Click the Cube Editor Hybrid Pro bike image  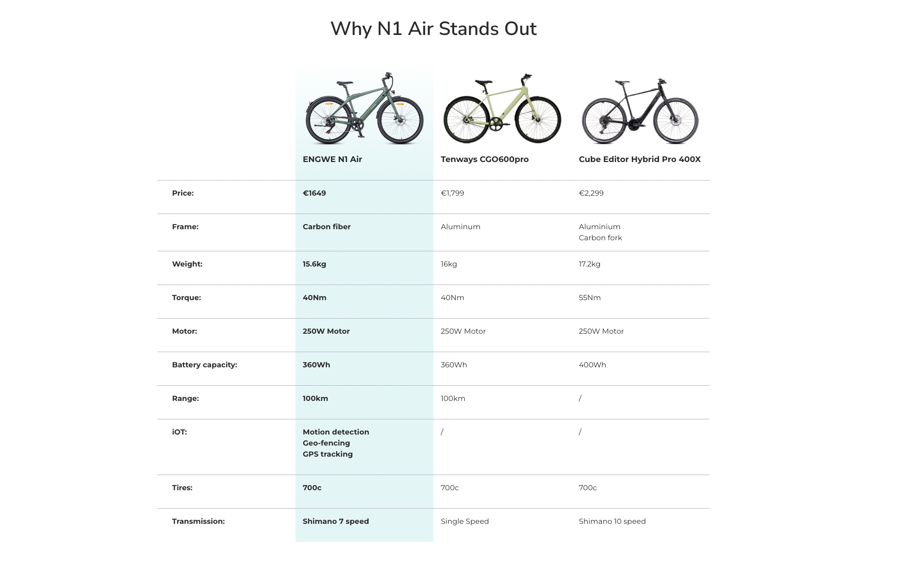tap(640, 110)
